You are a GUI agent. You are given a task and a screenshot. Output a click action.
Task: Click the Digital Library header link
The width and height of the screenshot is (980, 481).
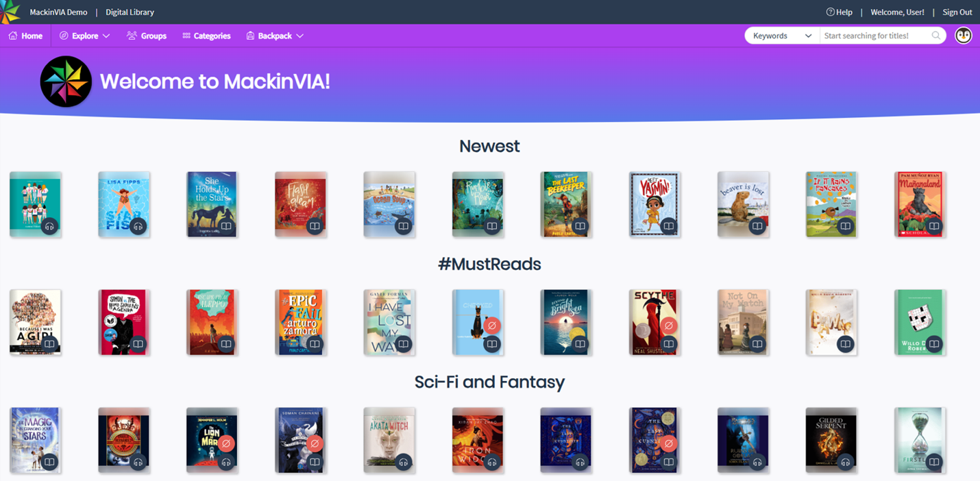(x=130, y=12)
